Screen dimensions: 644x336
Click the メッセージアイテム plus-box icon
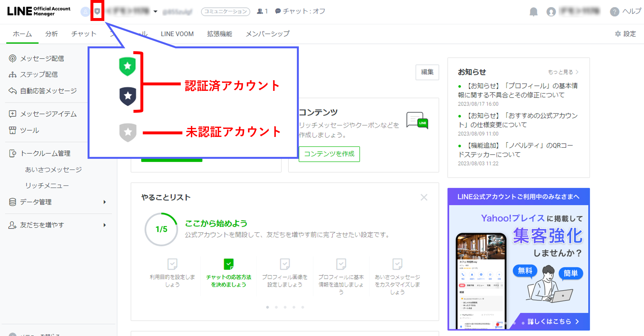point(12,114)
